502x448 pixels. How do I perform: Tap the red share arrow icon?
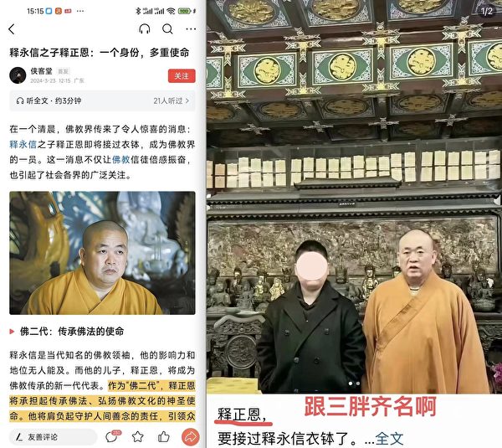tap(191, 437)
